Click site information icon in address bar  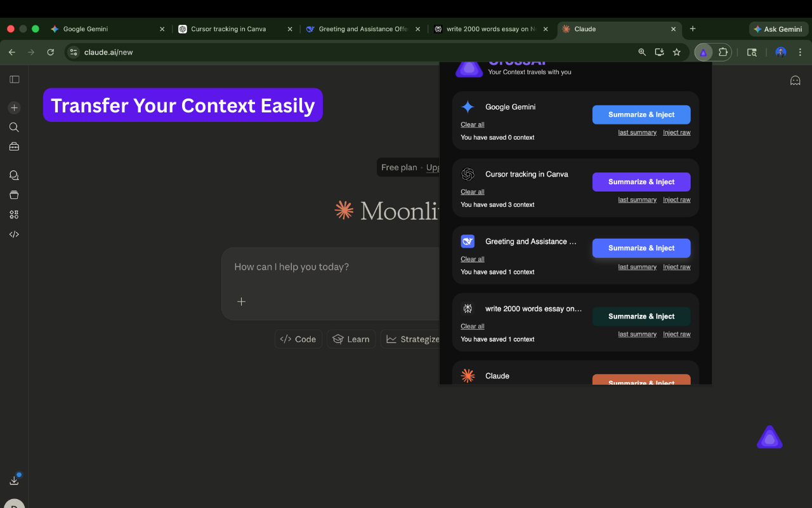pyautogui.click(x=74, y=53)
